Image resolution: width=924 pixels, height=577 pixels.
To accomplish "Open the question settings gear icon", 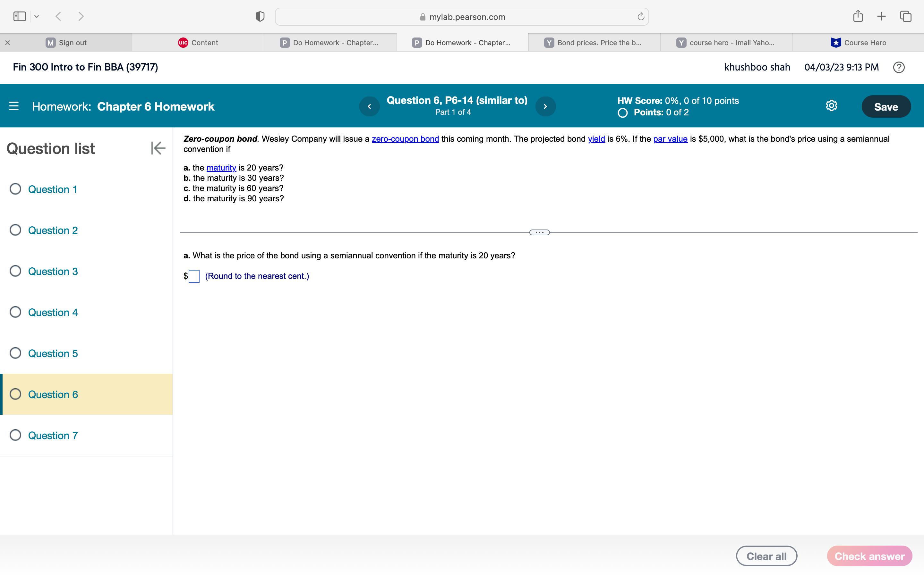I will coord(831,106).
